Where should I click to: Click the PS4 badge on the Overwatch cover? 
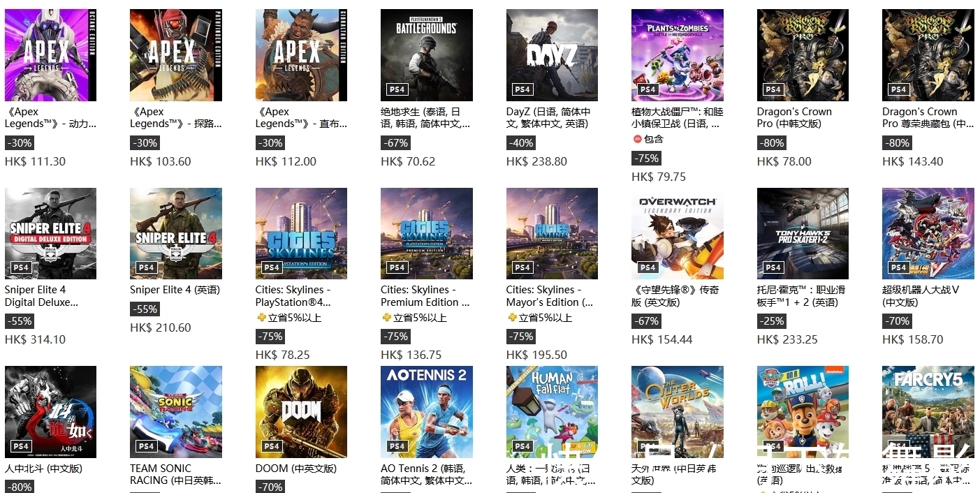648,267
